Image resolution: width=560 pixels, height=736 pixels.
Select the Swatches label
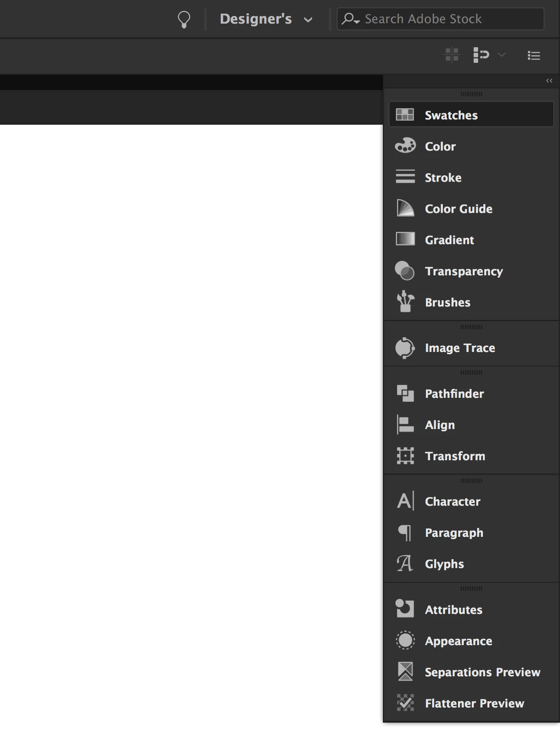(x=451, y=115)
